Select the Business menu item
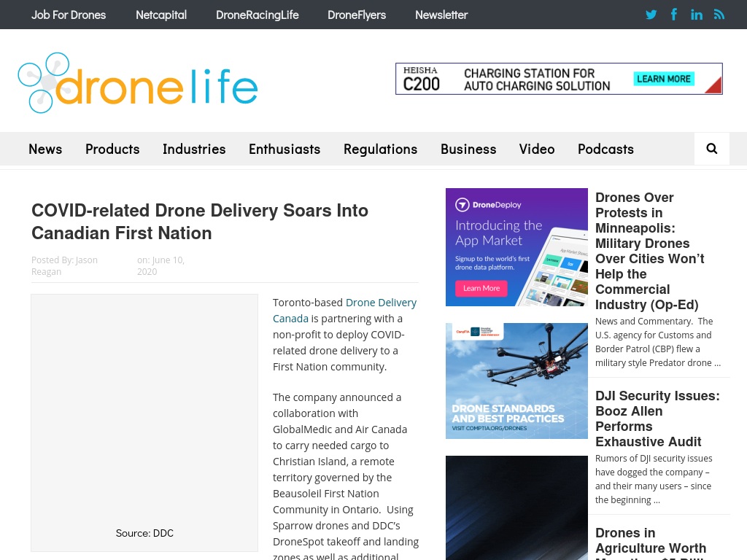Image resolution: width=747 pixels, height=560 pixels. tap(468, 149)
